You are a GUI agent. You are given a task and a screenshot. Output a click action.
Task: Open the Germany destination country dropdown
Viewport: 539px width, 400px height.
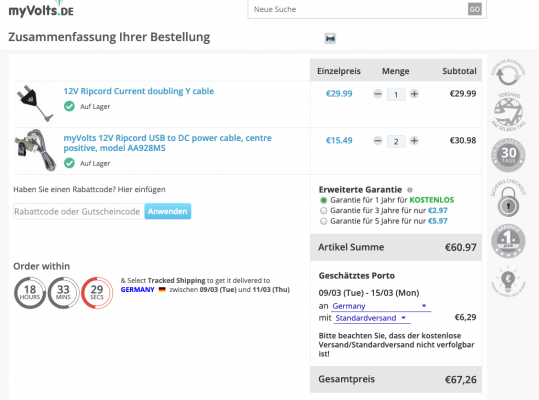(x=381, y=306)
